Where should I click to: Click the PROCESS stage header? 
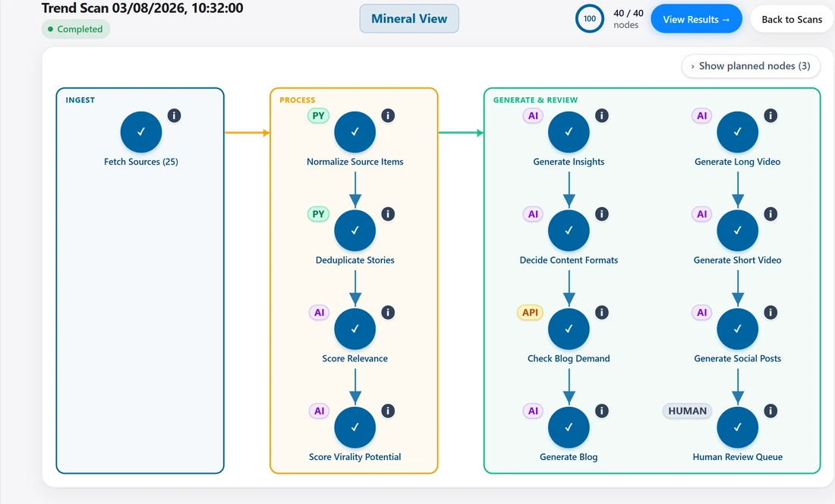point(297,100)
